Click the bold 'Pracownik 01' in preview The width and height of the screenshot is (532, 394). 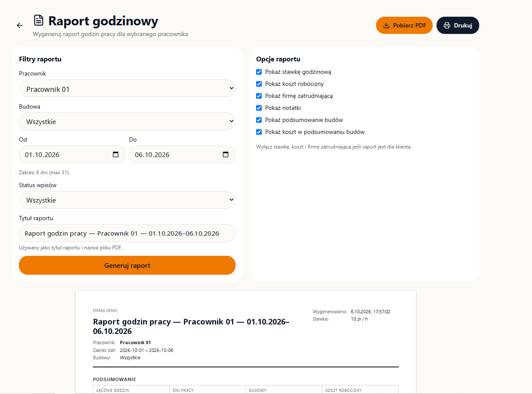click(135, 342)
